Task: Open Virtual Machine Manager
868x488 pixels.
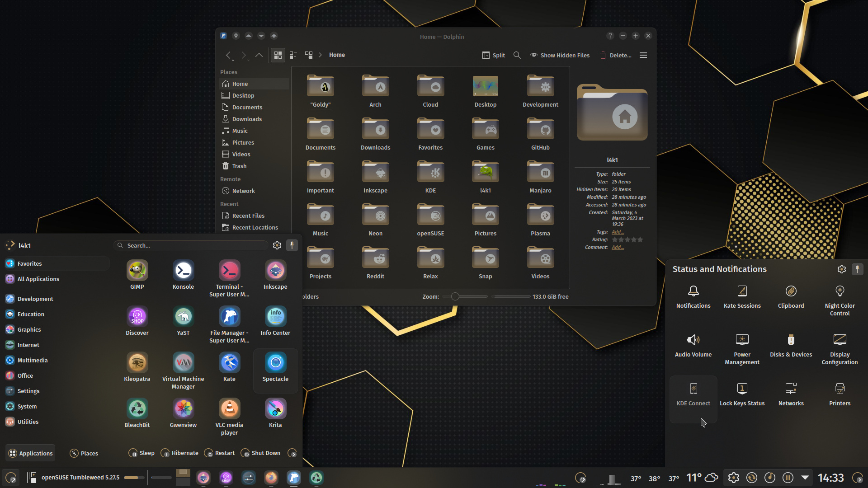Action: 183,371
